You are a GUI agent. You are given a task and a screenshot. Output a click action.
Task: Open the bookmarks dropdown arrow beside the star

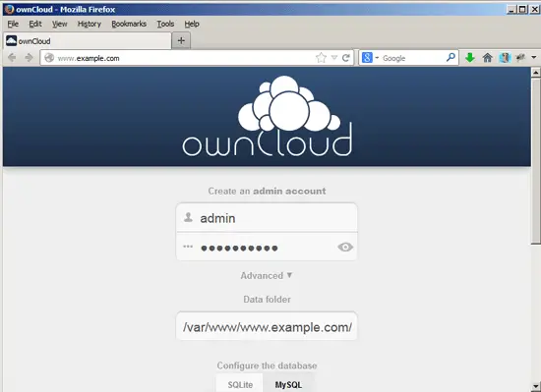(334, 58)
